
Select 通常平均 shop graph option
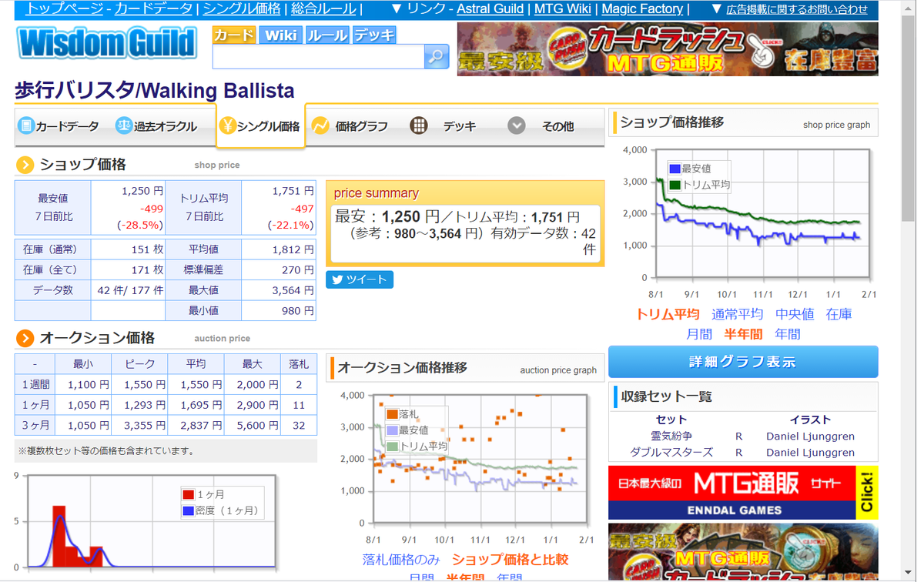pos(737,314)
